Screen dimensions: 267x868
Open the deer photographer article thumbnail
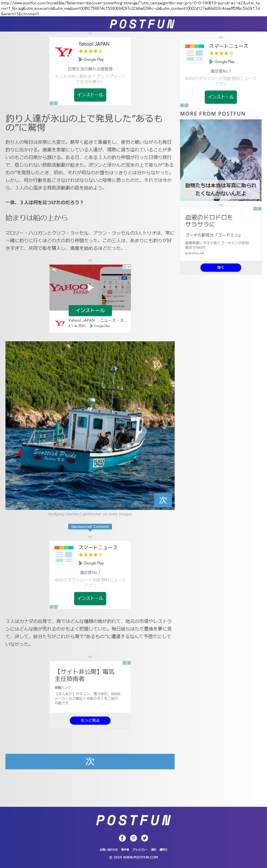pos(221,160)
